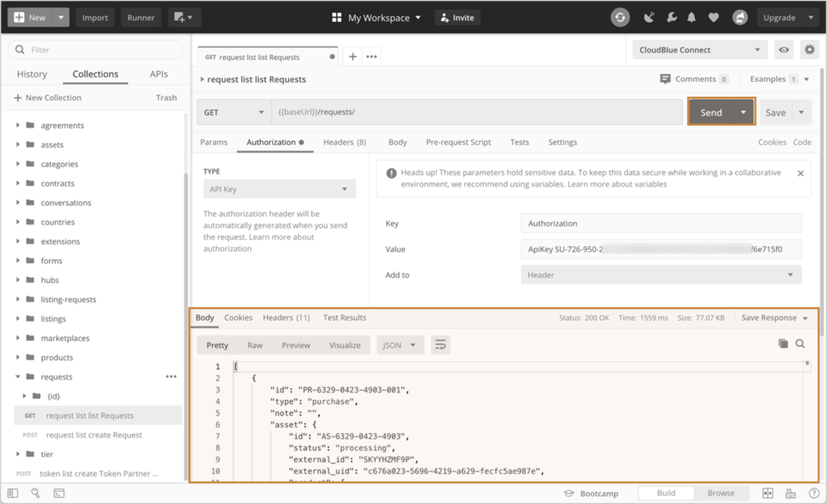Open the My Workspace dropdown
827x504 pixels.
click(x=376, y=18)
